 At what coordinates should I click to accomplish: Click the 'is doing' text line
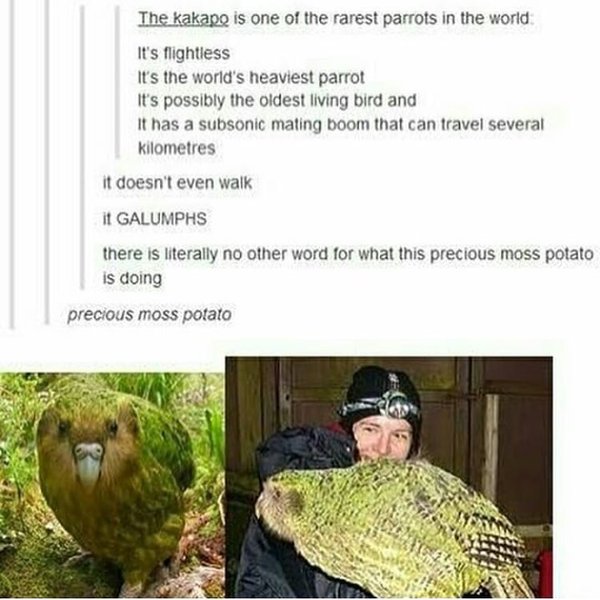coord(132,278)
